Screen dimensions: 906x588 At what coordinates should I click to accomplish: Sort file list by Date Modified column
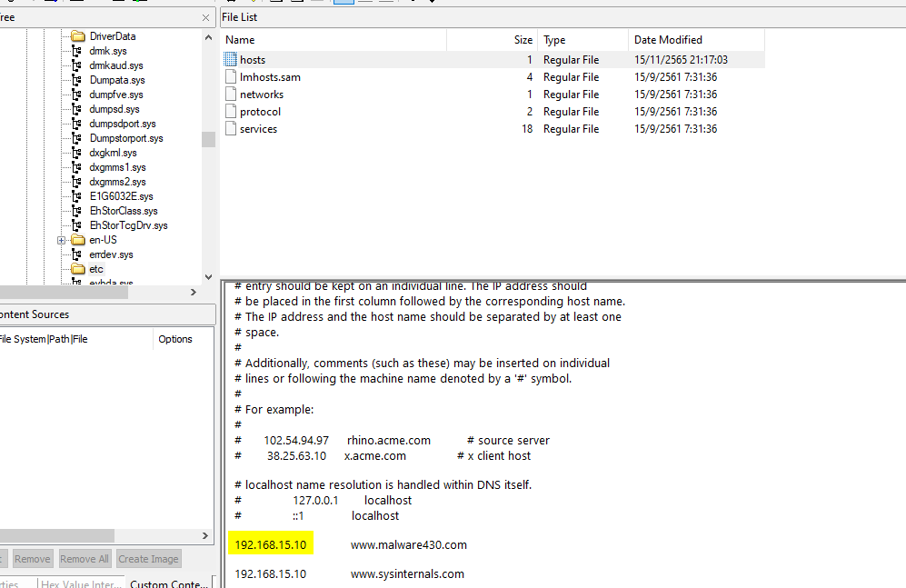668,40
